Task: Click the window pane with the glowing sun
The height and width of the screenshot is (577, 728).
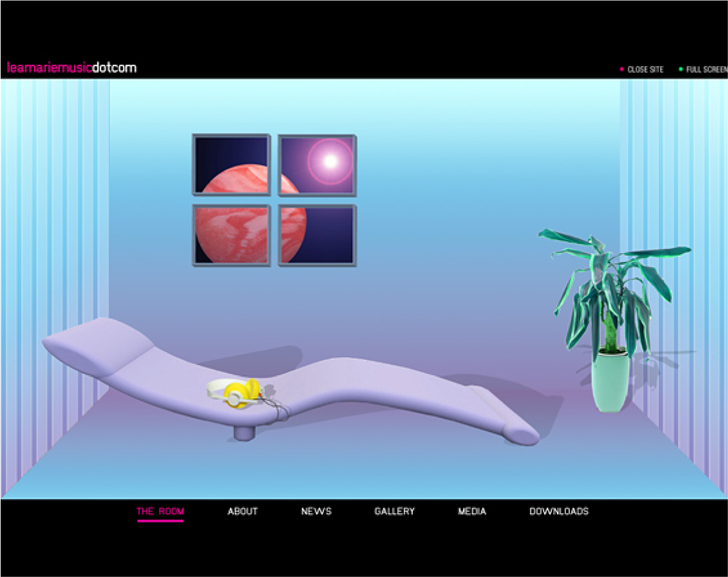Action: tap(318, 165)
